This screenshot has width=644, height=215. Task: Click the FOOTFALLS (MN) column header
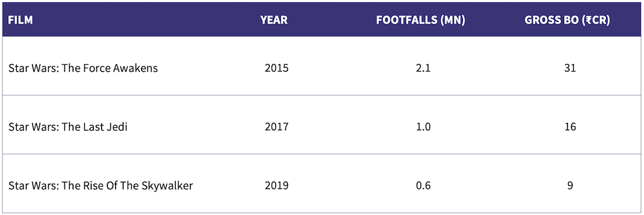[421, 20]
